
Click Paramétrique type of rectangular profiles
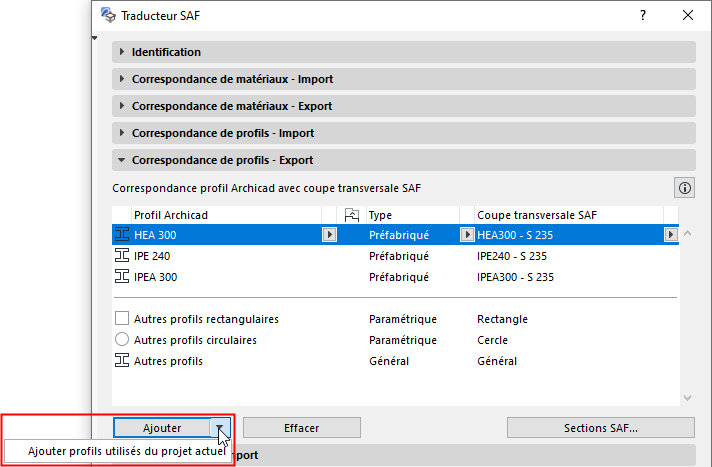tap(403, 319)
